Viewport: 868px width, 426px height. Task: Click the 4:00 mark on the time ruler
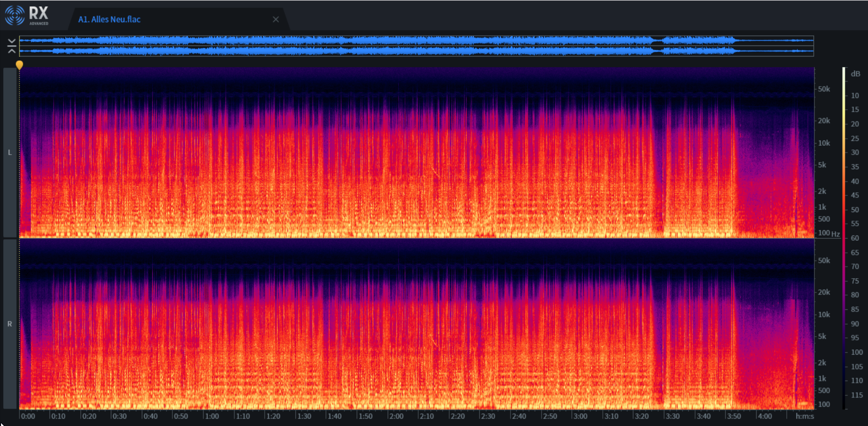pos(765,416)
